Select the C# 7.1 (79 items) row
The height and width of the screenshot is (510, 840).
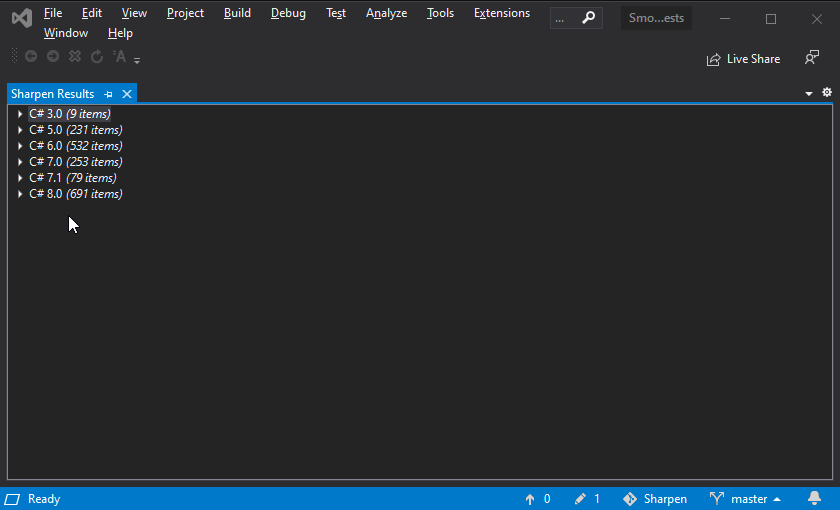pos(73,178)
